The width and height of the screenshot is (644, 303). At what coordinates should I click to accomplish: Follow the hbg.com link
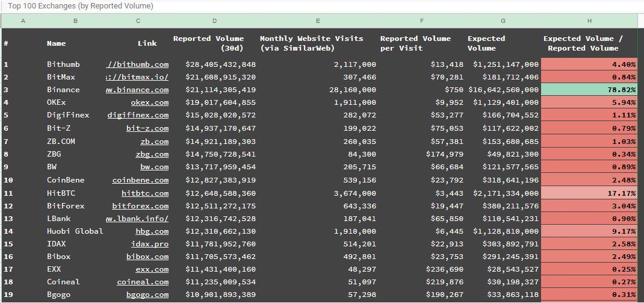[x=152, y=231]
